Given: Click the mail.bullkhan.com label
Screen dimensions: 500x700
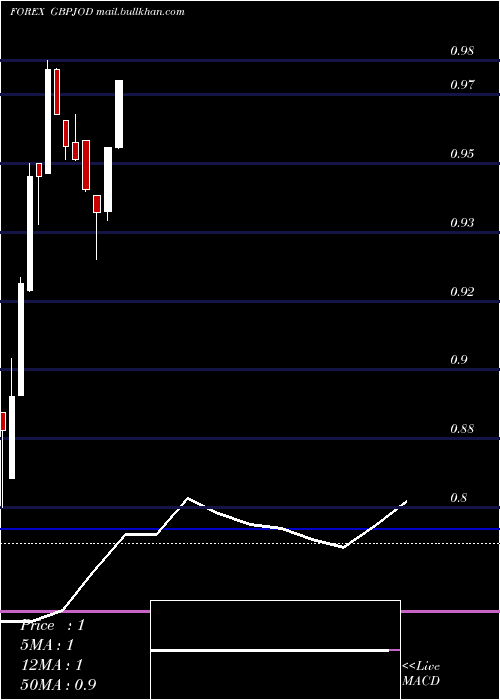Looking at the screenshot, I should point(140,12).
